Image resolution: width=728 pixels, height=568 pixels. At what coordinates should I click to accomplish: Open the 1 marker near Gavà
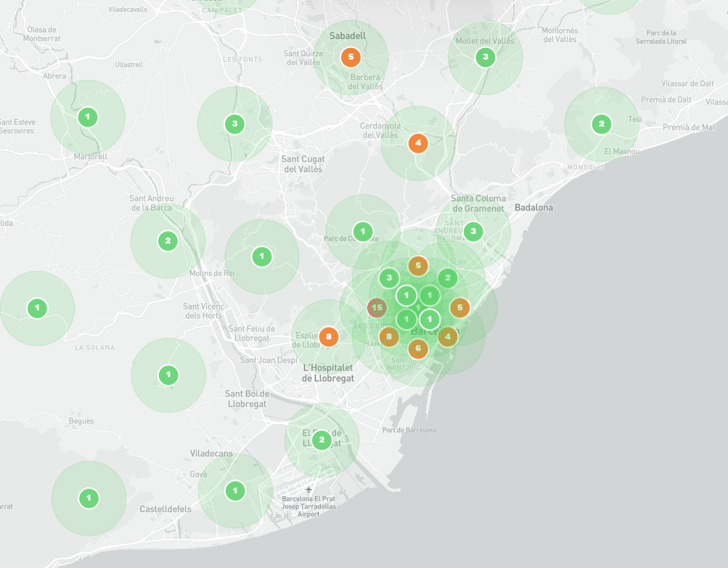tap(235, 490)
